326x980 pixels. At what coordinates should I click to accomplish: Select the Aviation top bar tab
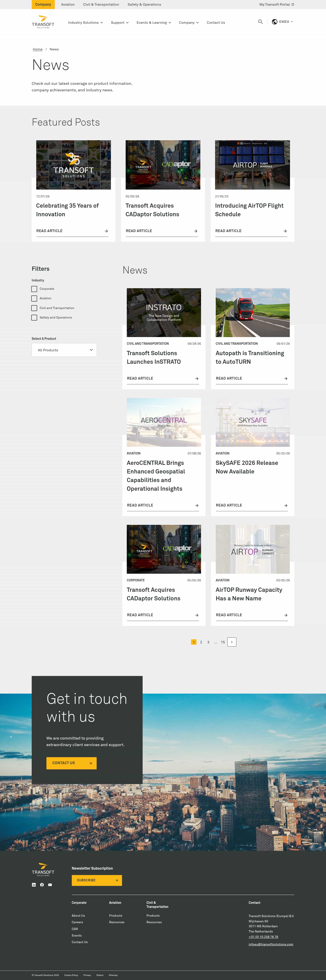[x=68, y=5]
